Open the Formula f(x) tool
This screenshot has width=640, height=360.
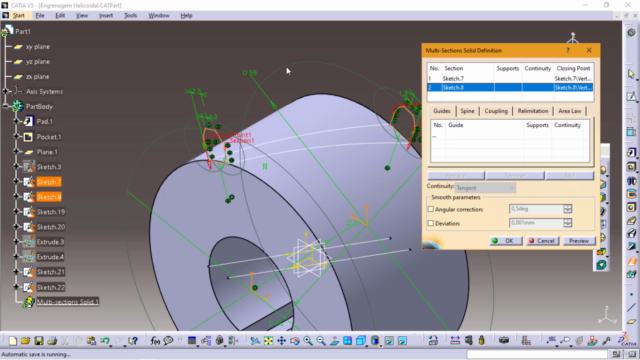pyautogui.click(x=155, y=341)
